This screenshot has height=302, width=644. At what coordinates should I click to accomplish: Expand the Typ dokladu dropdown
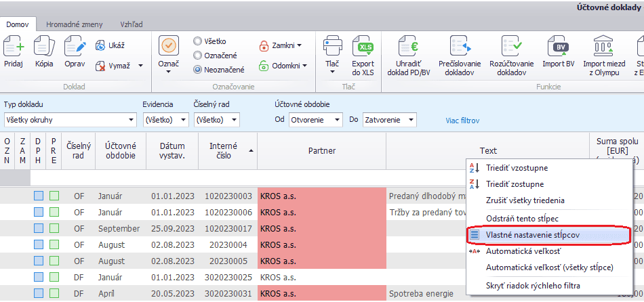click(x=132, y=121)
